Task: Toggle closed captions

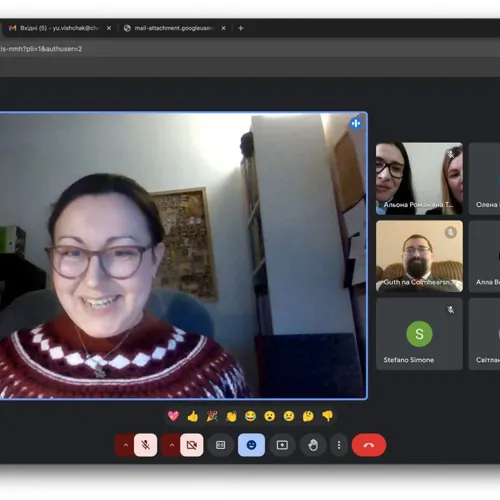Action: pyautogui.click(x=221, y=445)
